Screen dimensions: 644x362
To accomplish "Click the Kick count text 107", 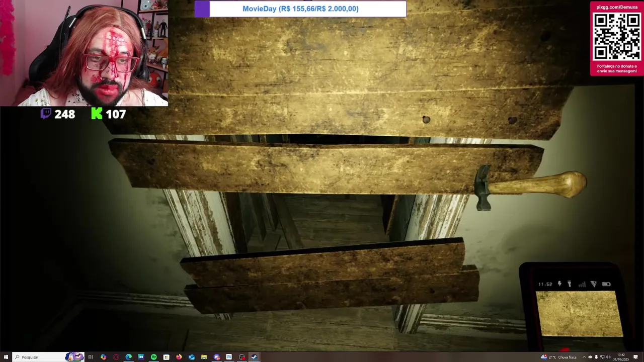I will 116,114.
